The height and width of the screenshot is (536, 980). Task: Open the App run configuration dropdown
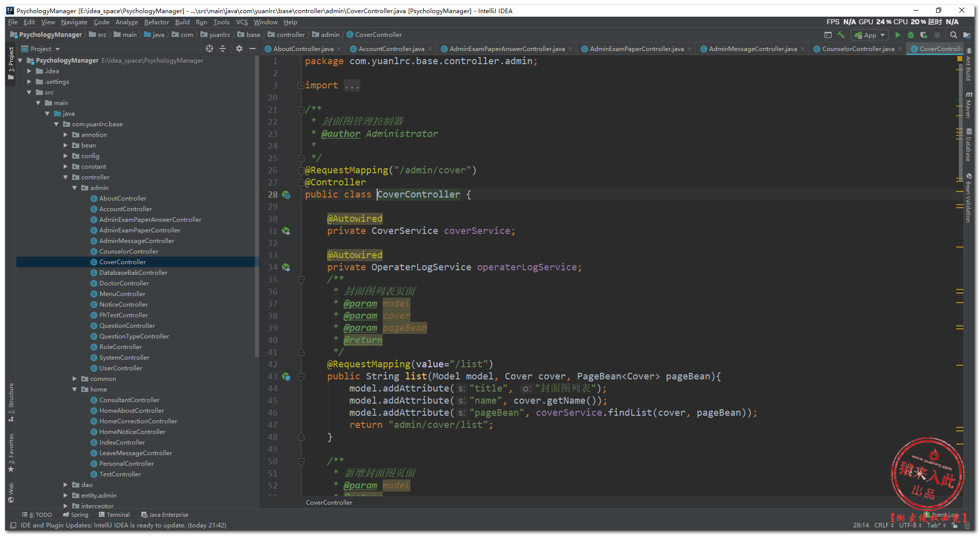click(869, 35)
